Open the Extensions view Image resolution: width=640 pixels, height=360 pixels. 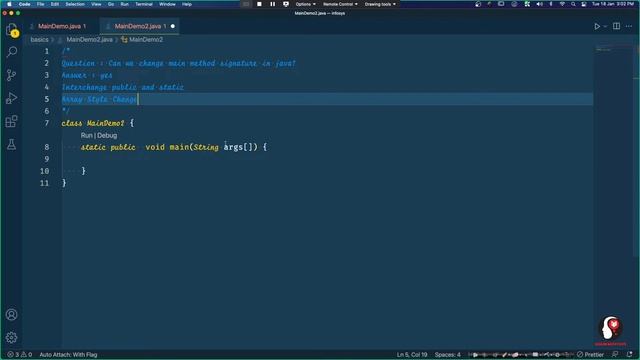coord(11,121)
